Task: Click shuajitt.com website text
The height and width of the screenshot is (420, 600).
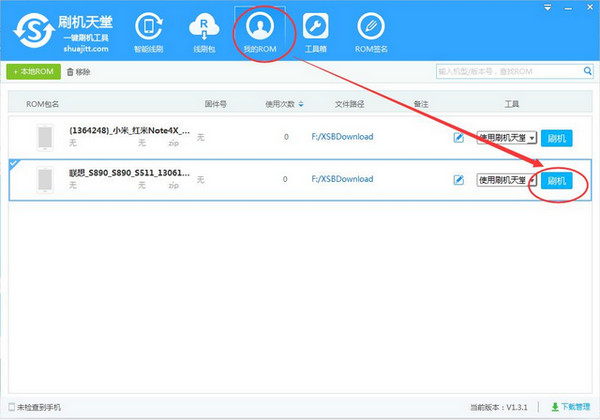Action: (x=86, y=49)
